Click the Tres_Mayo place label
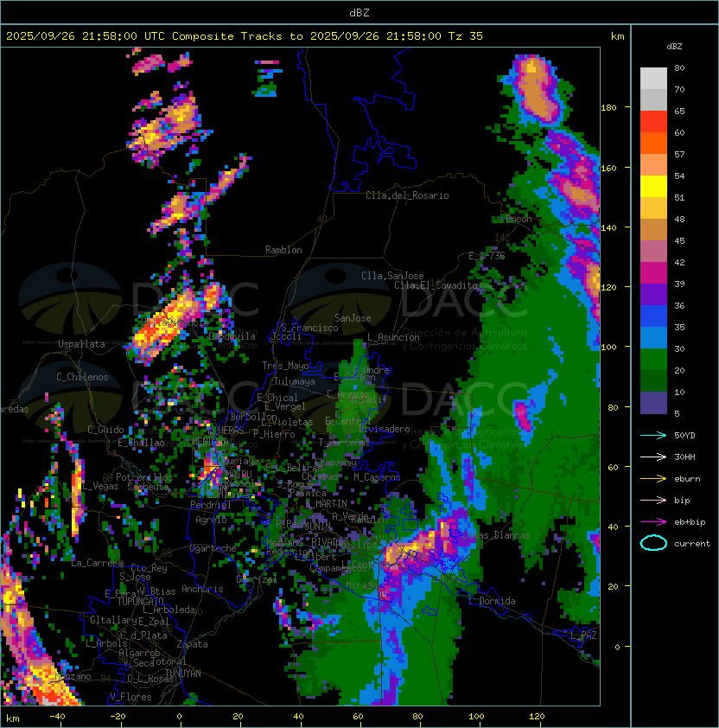Screen dimensions: 719x728 tap(285, 366)
